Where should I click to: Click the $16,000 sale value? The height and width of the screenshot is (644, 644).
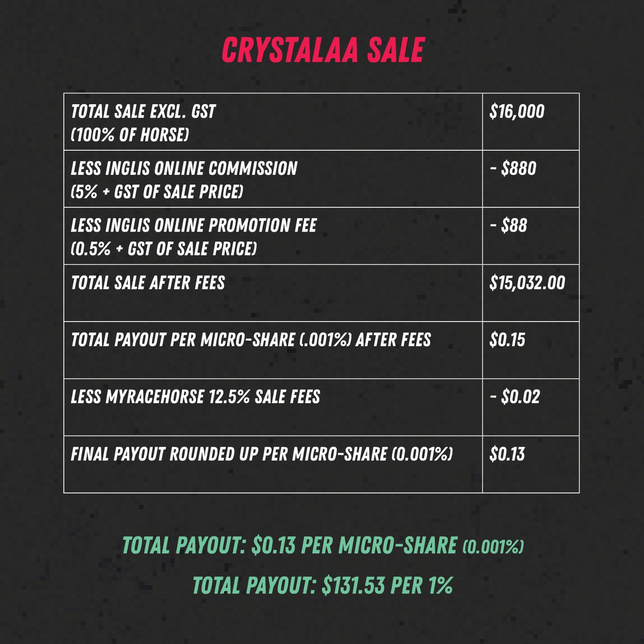(517, 112)
